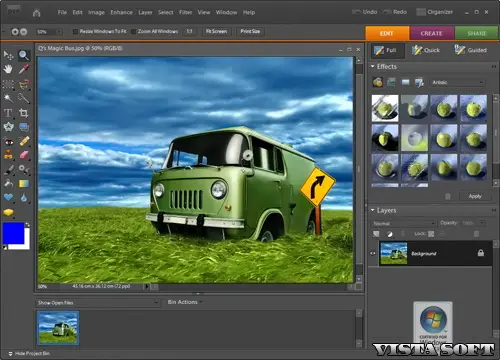
Task: Select the Crop tool
Action: (x=24, y=113)
